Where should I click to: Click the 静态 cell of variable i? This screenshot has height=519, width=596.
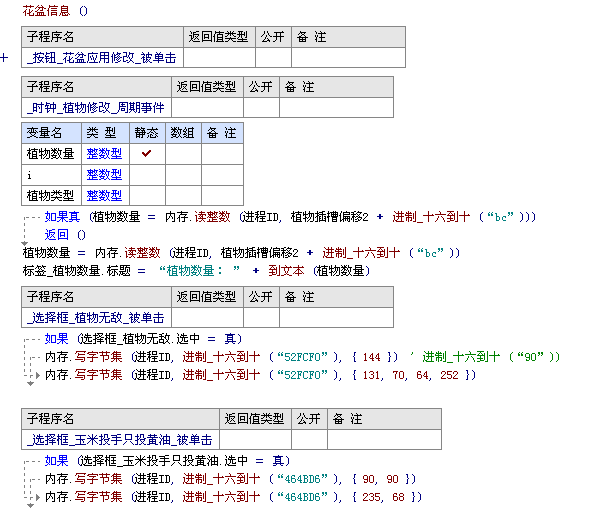(x=147, y=175)
